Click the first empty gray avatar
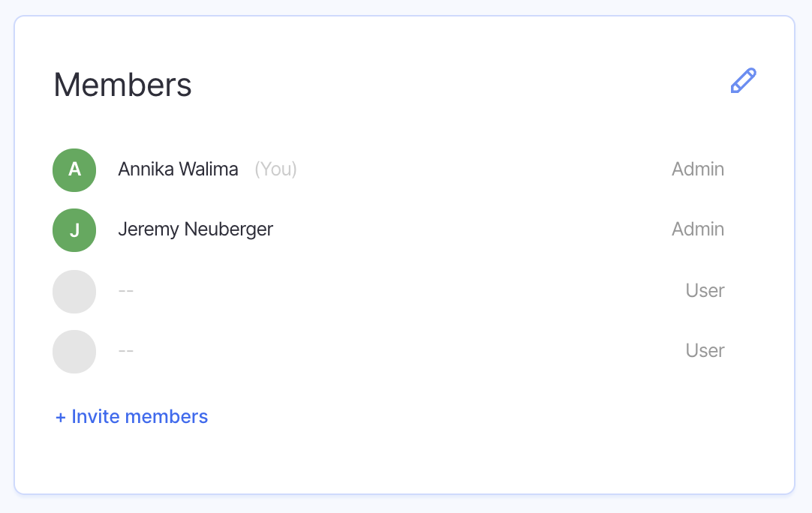This screenshot has height=513, width=812. 74,291
